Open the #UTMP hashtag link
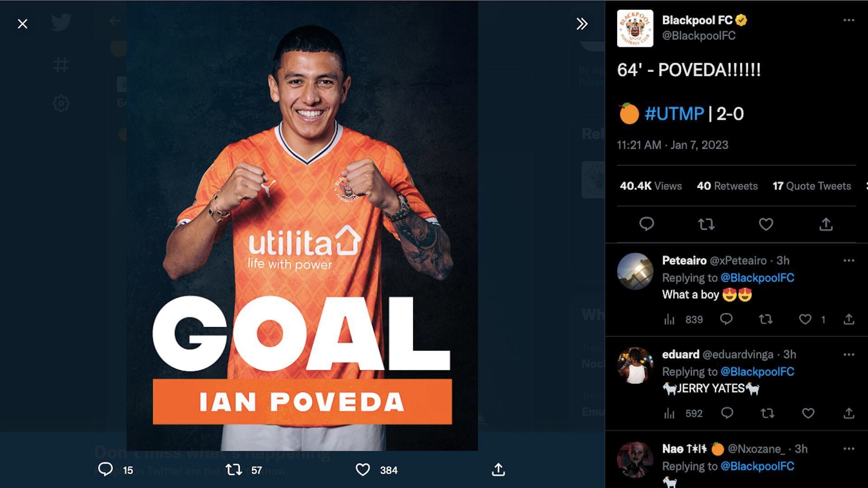This screenshot has height=488, width=868. (674, 114)
